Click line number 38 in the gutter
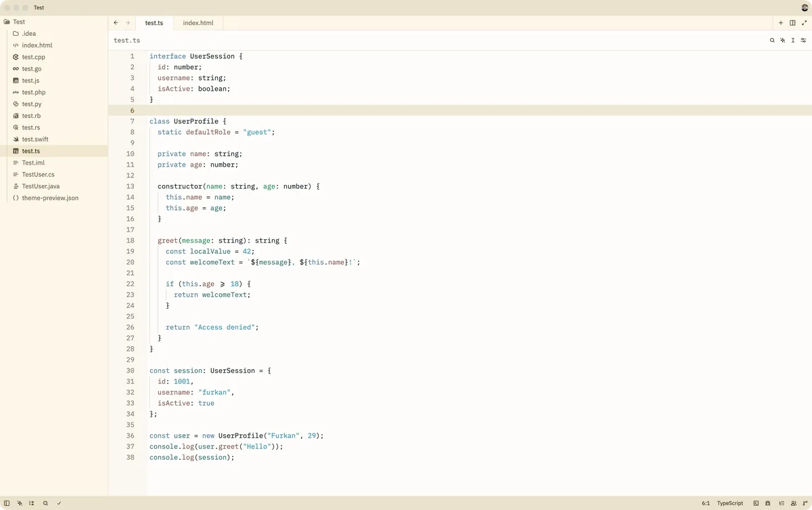This screenshot has width=812, height=510. point(131,457)
